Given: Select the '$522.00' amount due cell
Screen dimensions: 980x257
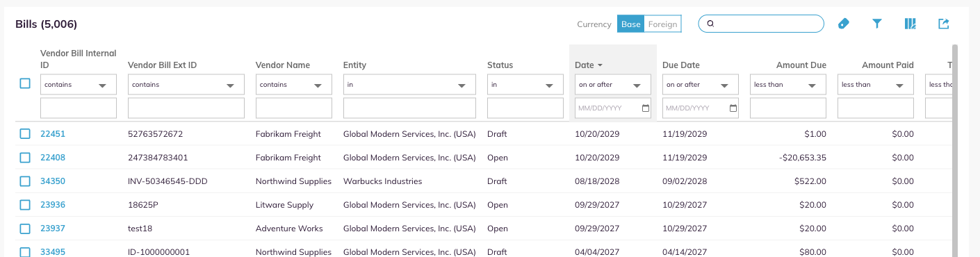Looking at the screenshot, I should (810, 181).
